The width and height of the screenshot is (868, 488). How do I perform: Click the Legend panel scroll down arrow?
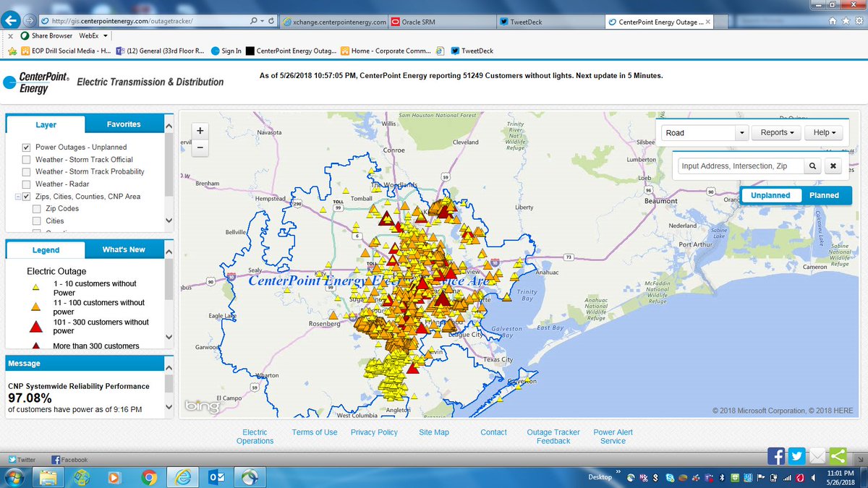coord(169,338)
